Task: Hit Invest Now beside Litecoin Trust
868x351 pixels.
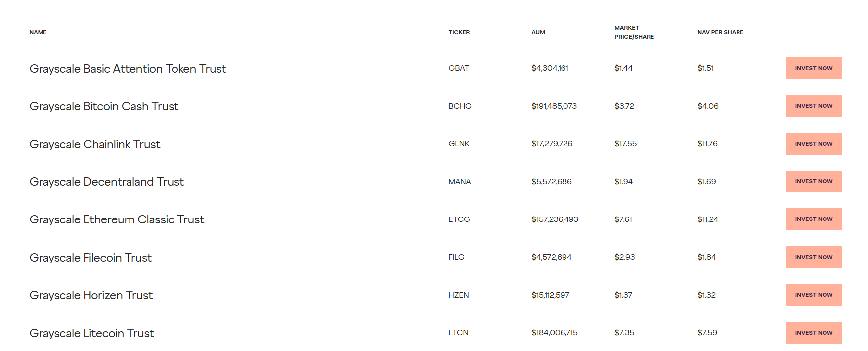Action: pos(814,333)
